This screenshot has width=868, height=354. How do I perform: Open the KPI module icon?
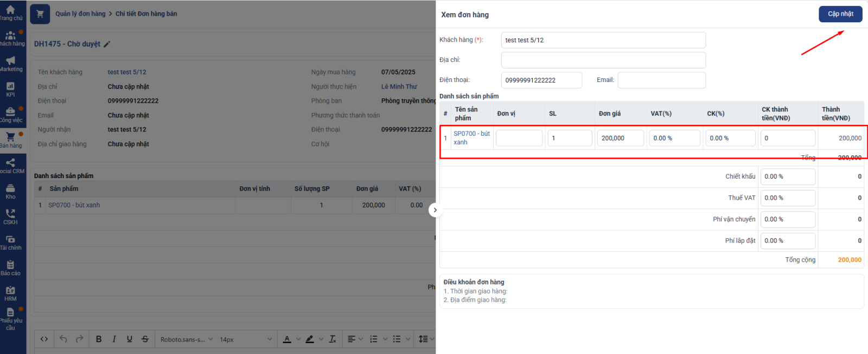[10, 89]
